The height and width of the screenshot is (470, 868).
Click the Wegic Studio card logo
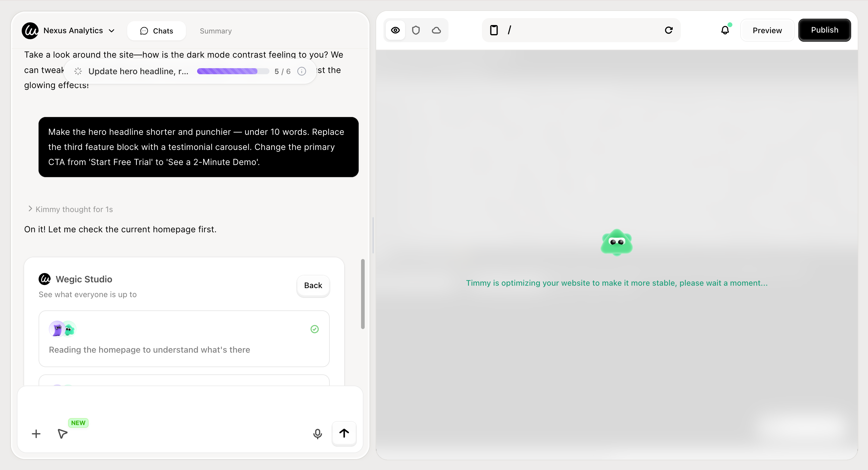click(x=45, y=279)
